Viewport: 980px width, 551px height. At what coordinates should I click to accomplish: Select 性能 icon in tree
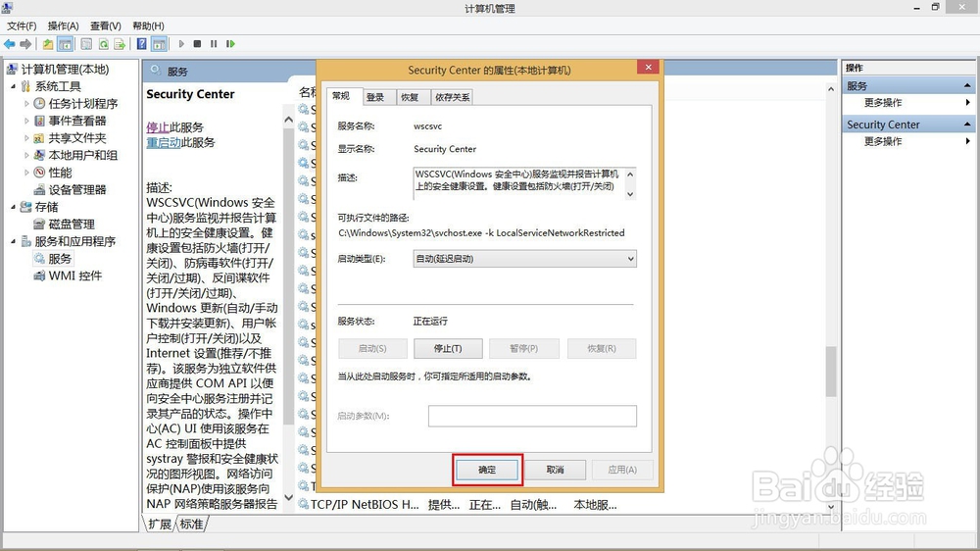coord(39,172)
